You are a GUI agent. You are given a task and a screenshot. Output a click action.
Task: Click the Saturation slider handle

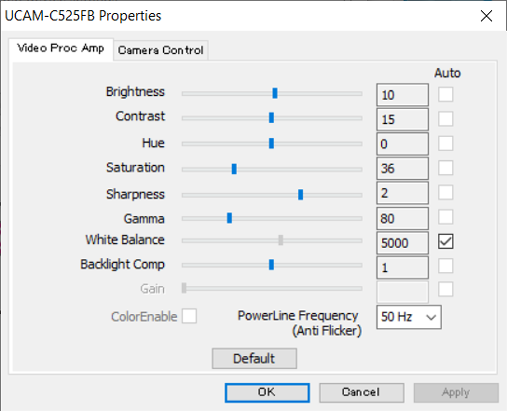pos(234,169)
